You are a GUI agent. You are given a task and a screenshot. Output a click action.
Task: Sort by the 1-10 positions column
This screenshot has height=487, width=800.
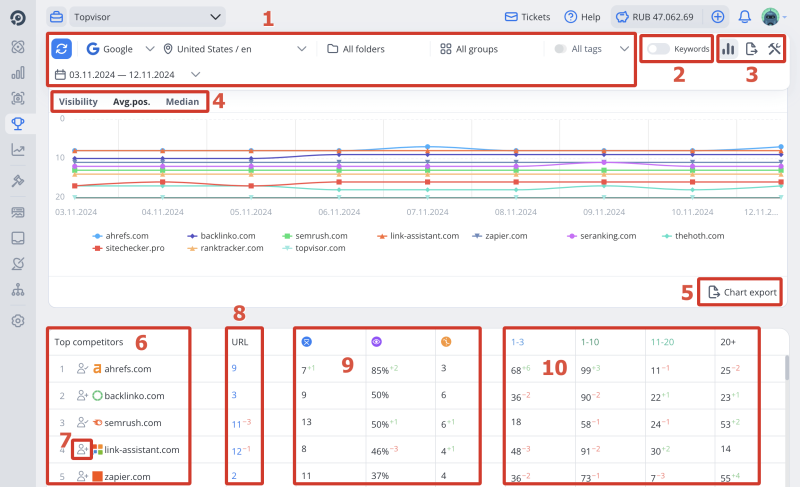click(590, 342)
